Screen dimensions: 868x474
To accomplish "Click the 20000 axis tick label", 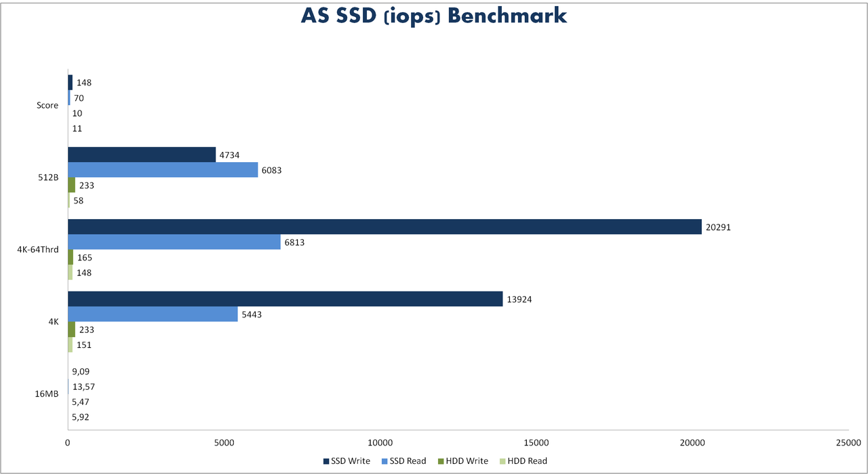I will coord(692,443).
